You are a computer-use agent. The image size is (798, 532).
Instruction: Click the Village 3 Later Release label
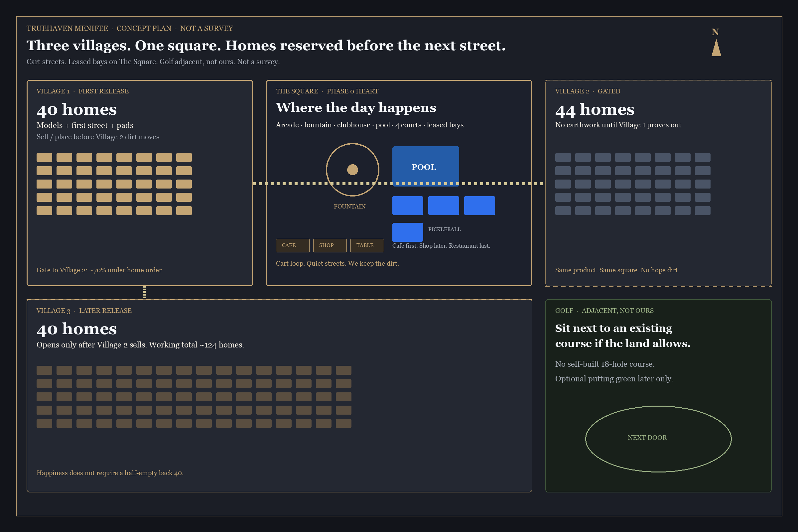point(84,311)
